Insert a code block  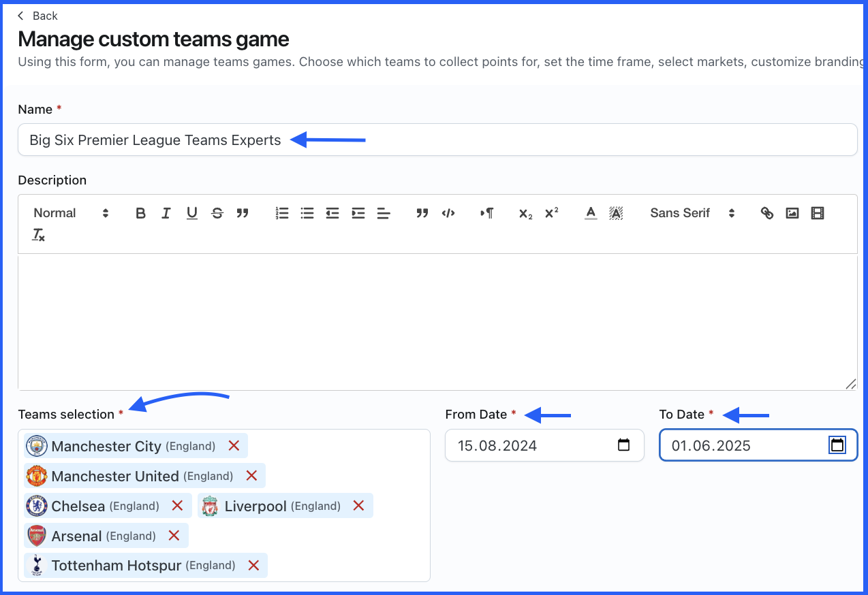[x=448, y=213]
